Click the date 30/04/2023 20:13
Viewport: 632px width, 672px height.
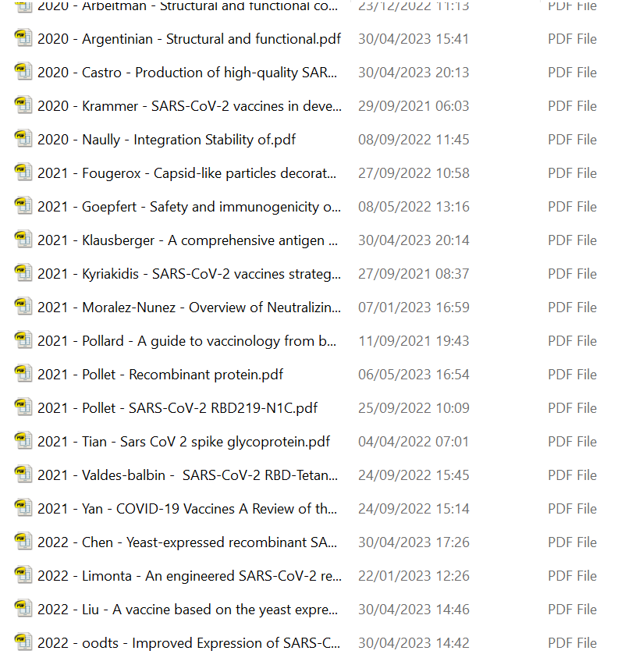pyautogui.click(x=414, y=73)
